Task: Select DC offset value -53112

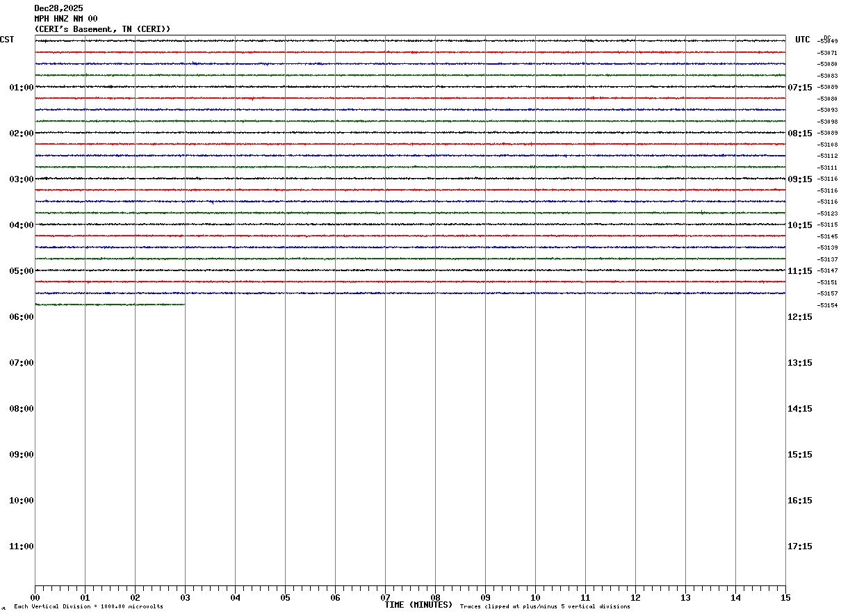Action: [827, 156]
